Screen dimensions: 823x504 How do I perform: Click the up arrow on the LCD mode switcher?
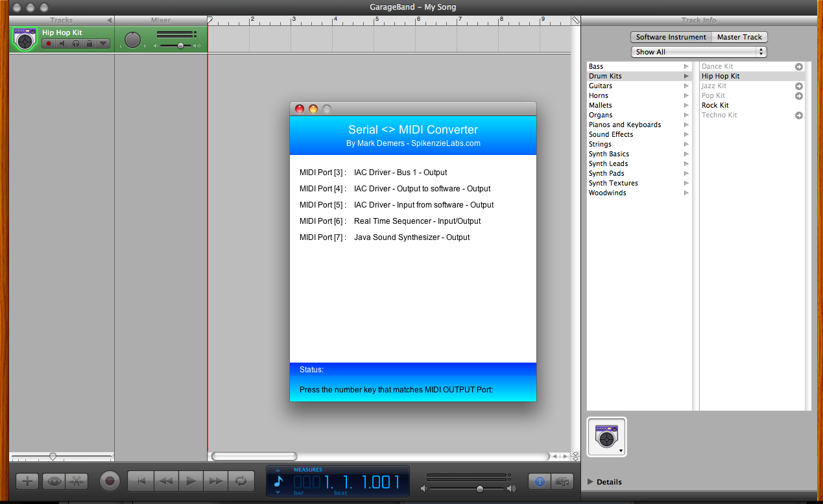(x=278, y=470)
